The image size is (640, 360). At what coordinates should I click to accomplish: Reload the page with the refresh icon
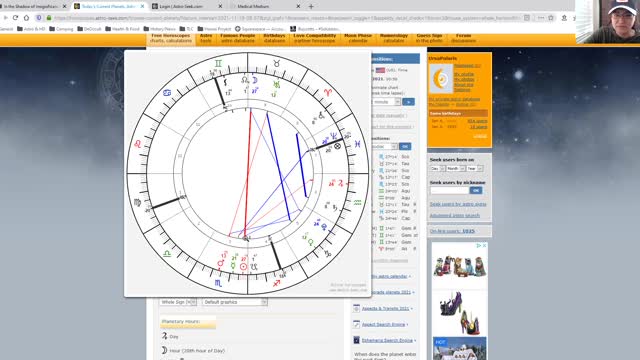pos(16,18)
